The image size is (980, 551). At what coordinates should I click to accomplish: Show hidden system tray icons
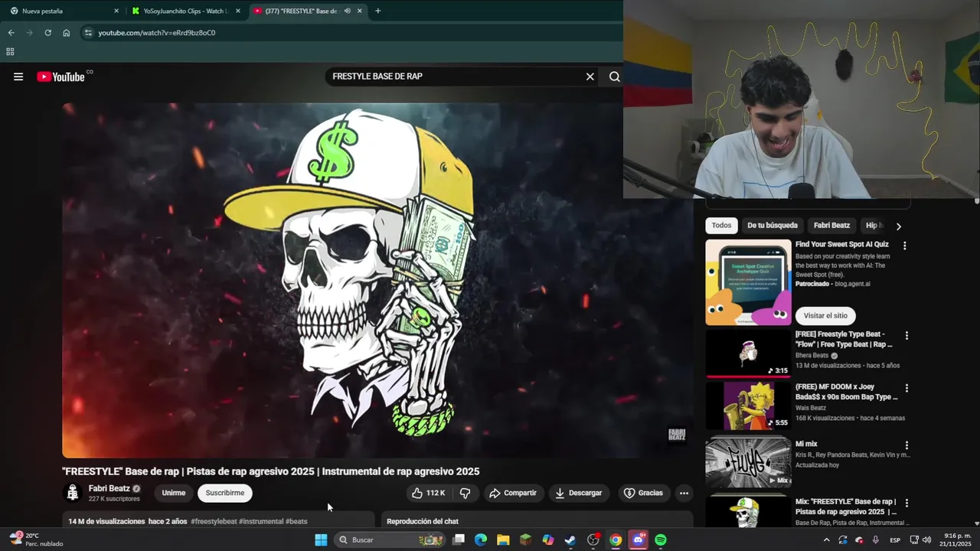click(826, 540)
